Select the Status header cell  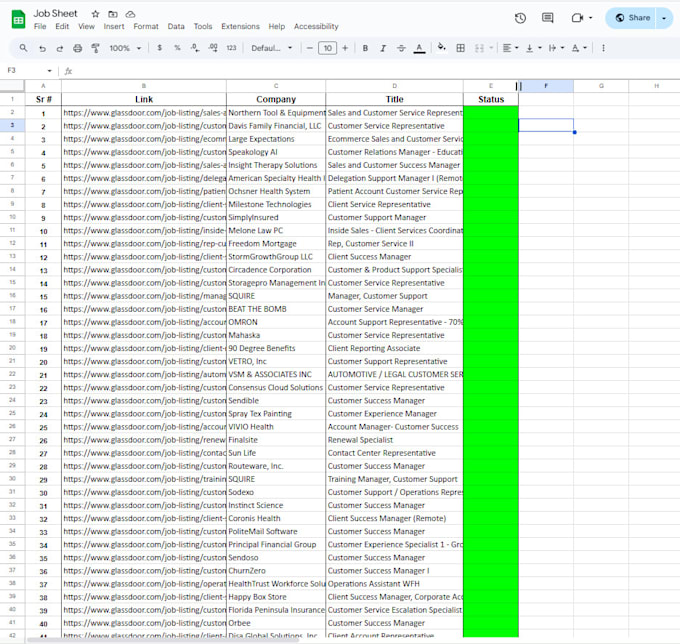click(x=491, y=99)
